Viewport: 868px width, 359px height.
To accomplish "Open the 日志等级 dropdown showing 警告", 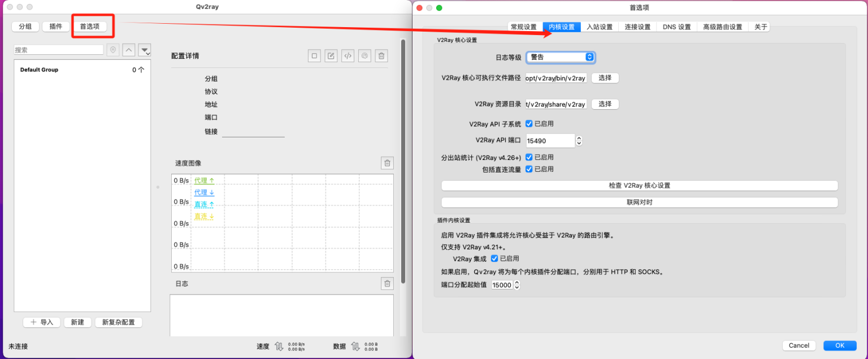I will [561, 57].
